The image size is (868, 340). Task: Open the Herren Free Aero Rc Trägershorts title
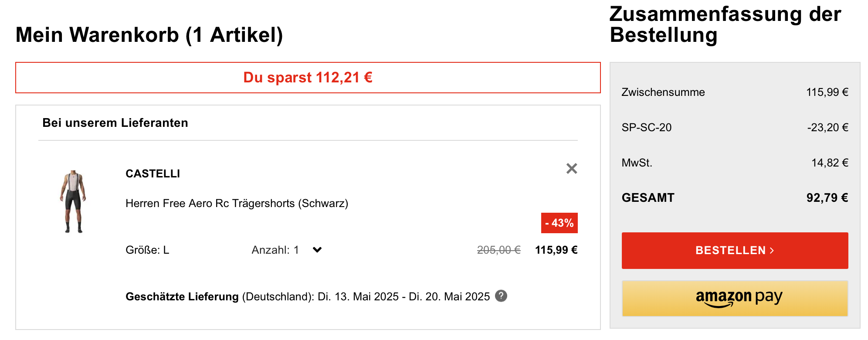click(x=237, y=204)
